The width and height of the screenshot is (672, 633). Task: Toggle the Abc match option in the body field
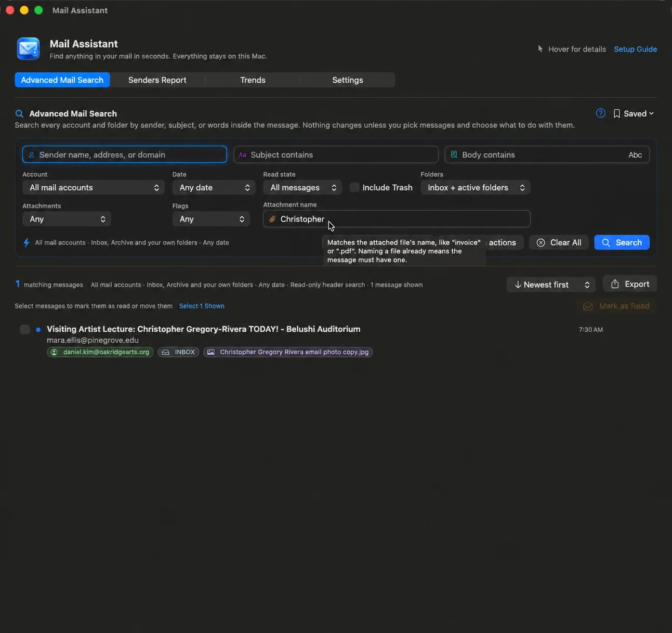click(x=635, y=154)
